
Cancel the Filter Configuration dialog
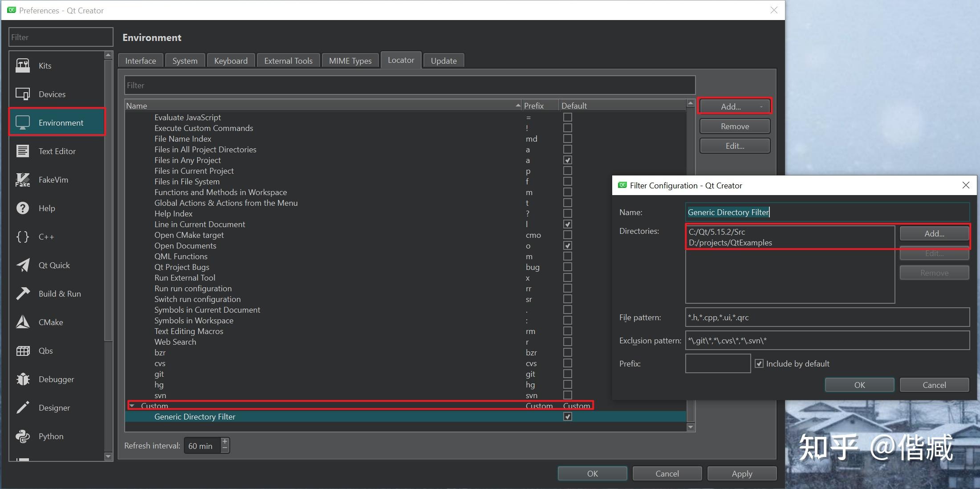(x=934, y=385)
